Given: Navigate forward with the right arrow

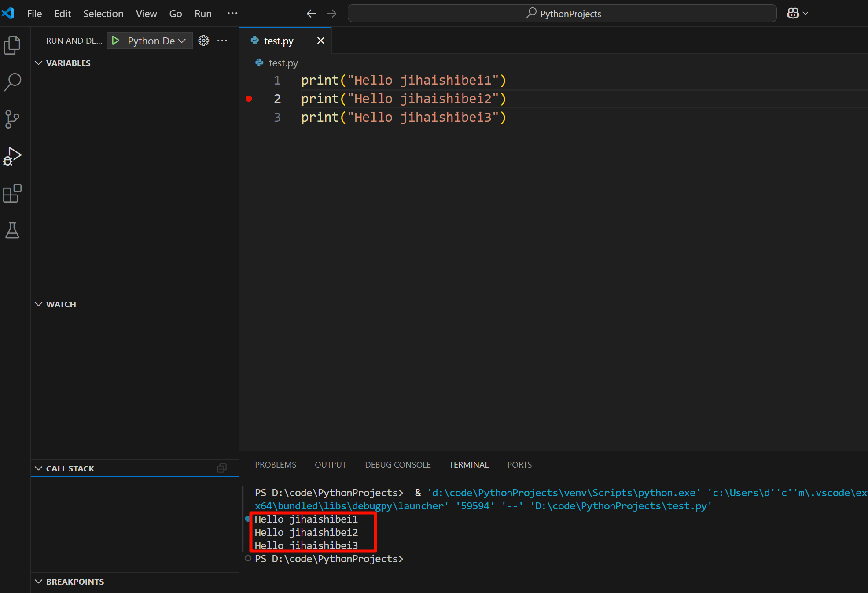Looking at the screenshot, I should [331, 14].
